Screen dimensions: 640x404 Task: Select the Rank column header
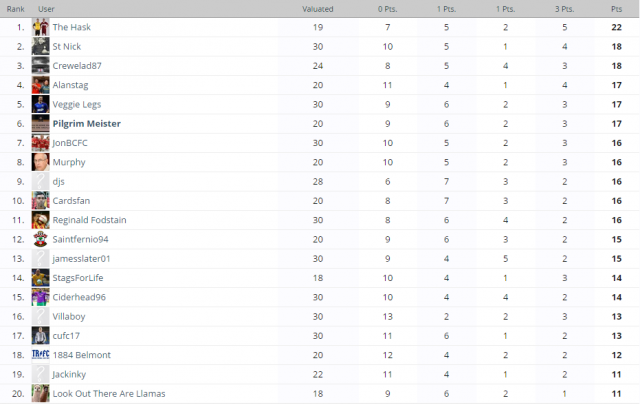(x=16, y=9)
